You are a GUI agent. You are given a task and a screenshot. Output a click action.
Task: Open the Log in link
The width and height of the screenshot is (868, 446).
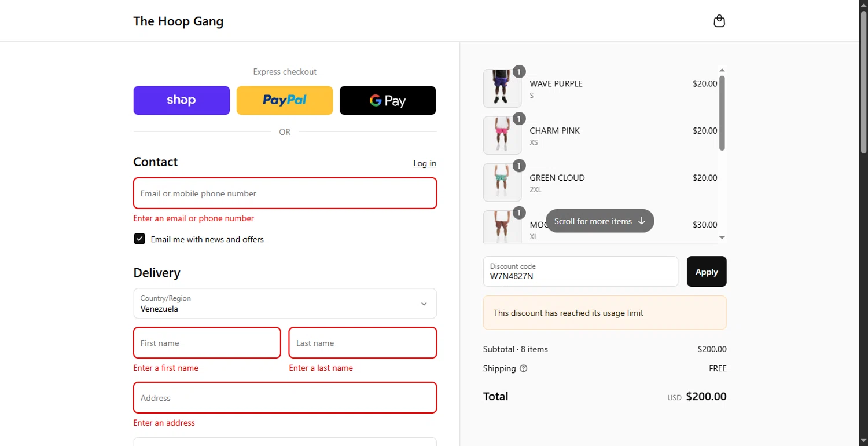pyautogui.click(x=425, y=163)
